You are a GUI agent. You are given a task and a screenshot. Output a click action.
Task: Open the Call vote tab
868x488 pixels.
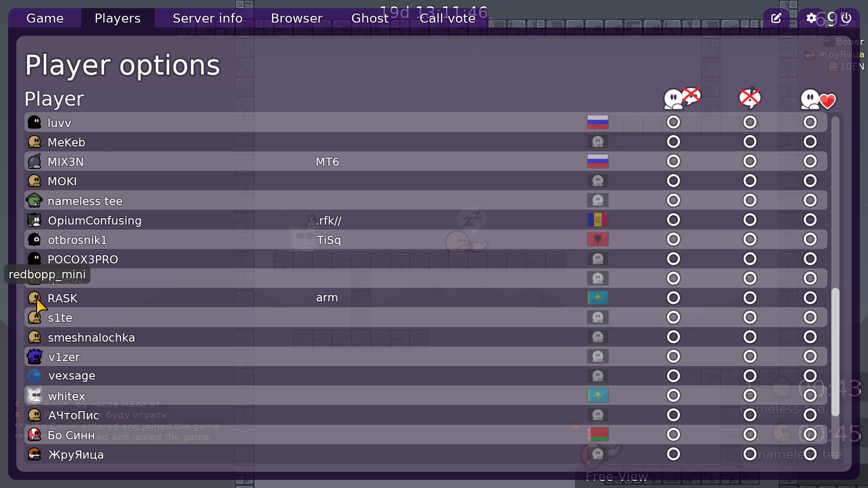coord(448,18)
